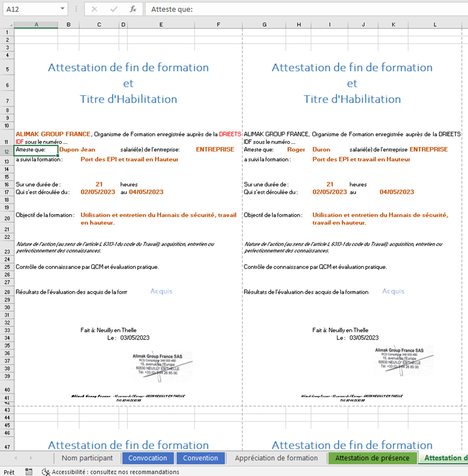
Task: Click left Contrôle de connaissance par QCM text
Action: [87, 267]
